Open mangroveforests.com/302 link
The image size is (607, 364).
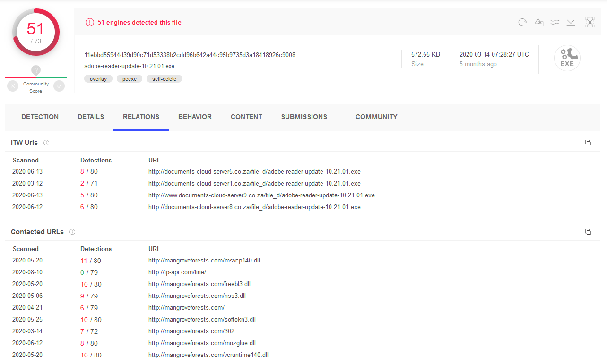(191, 331)
